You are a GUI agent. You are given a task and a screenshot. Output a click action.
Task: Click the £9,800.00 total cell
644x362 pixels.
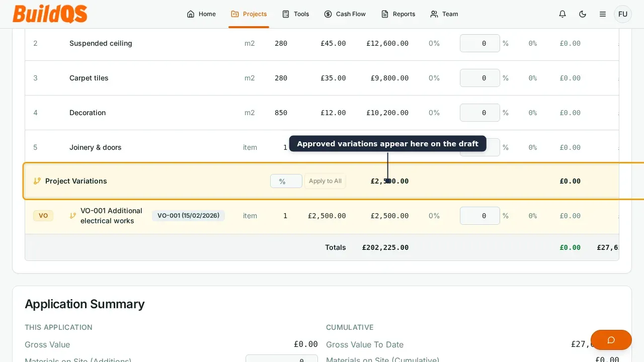point(389,78)
